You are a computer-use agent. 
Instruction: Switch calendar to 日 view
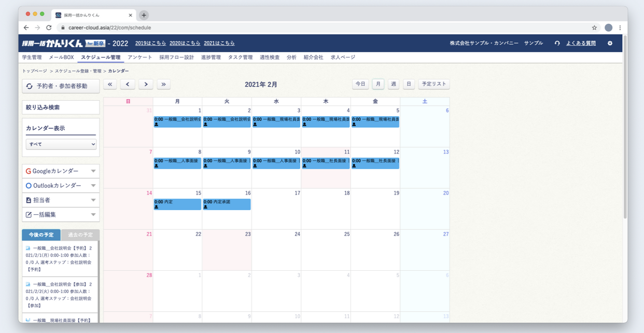[x=409, y=84]
